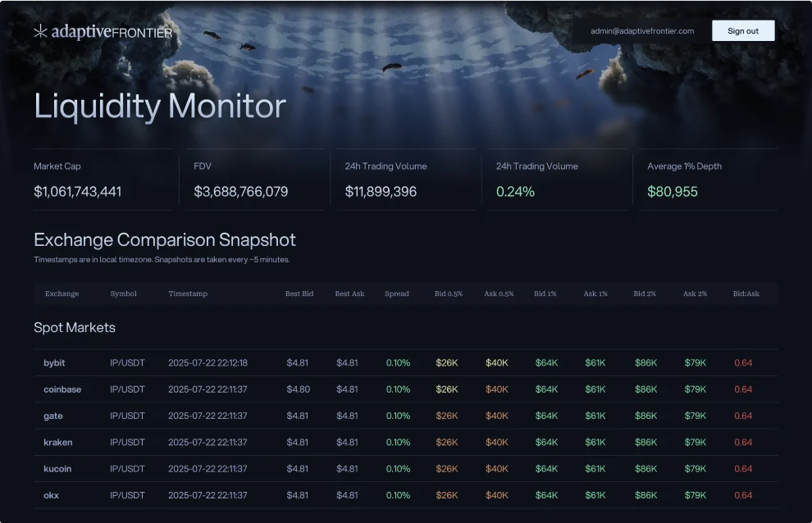Image resolution: width=812 pixels, height=523 pixels.
Task: Click the Average 1% Depth card
Action: [707, 180]
